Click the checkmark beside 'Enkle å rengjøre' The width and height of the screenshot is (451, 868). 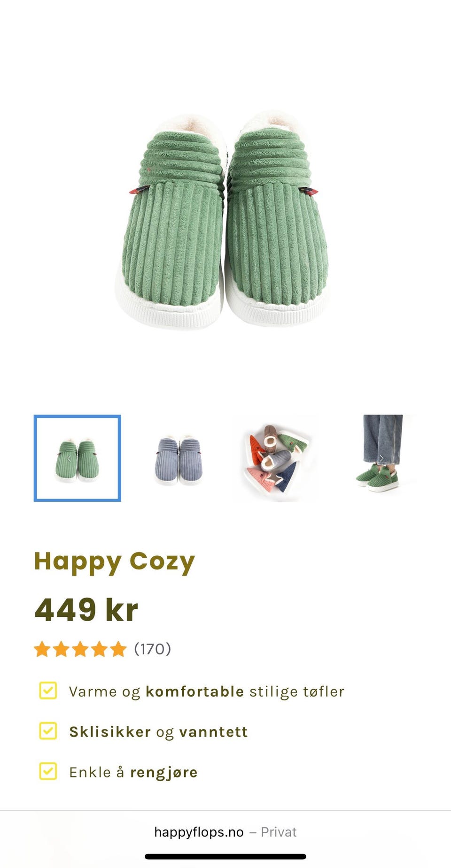(48, 771)
